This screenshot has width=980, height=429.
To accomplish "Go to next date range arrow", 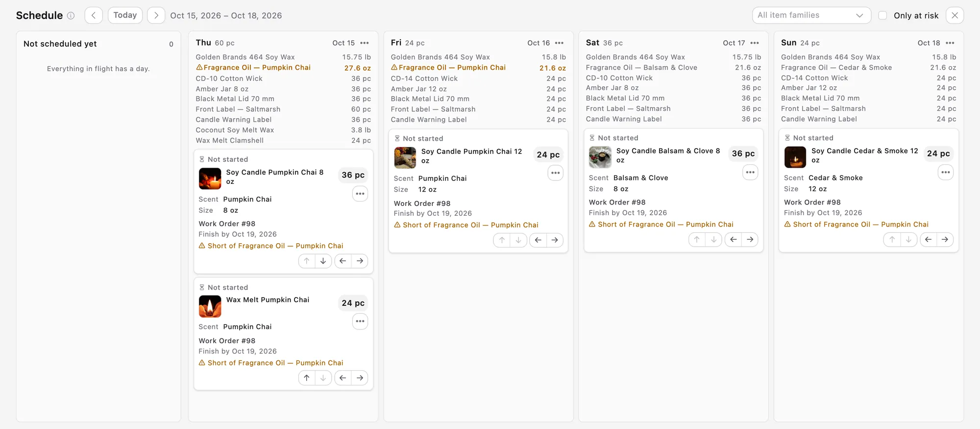I will [156, 15].
